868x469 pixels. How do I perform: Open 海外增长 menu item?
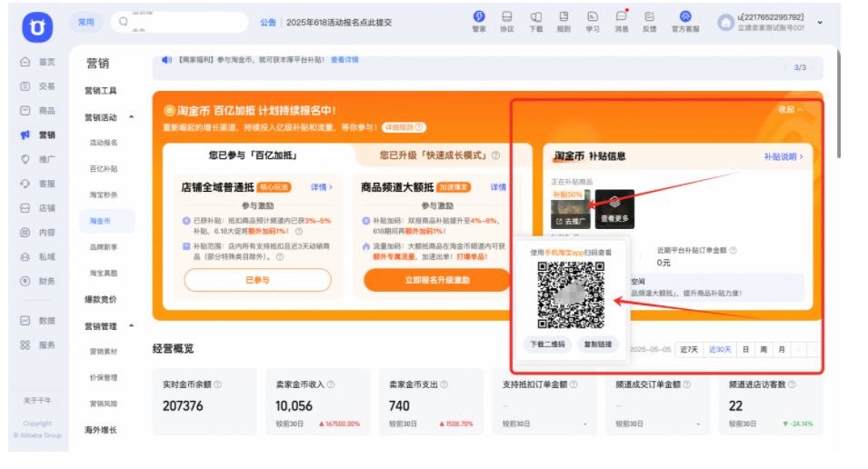100,430
